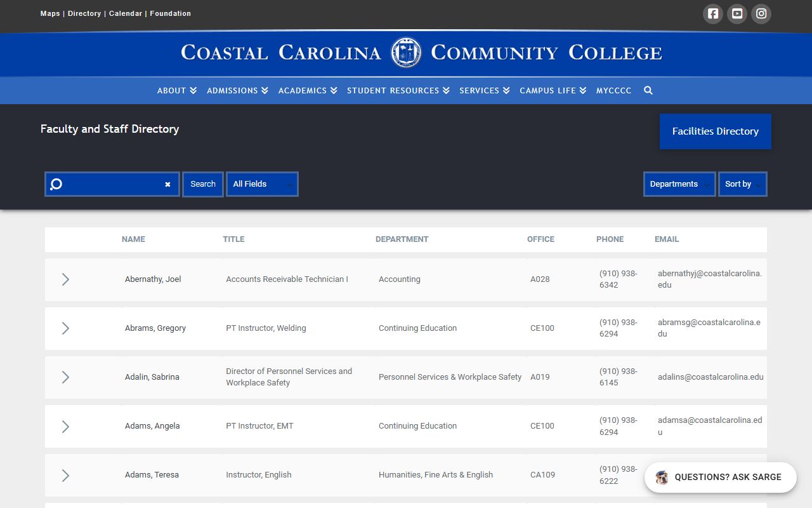The width and height of the screenshot is (812, 508).
Task: Open site search magnifier in navigation
Action: [x=648, y=90]
